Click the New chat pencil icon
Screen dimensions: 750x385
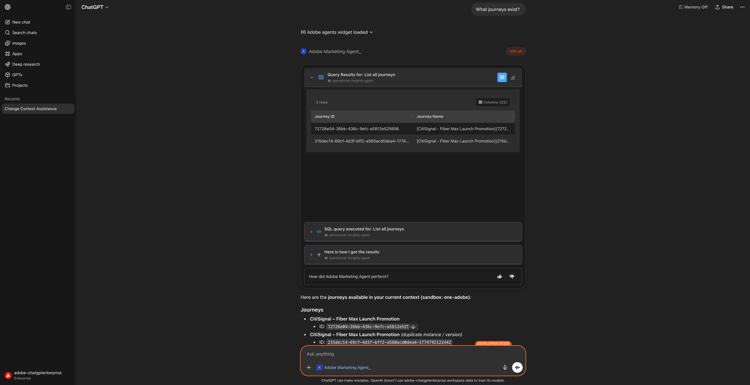(8, 22)
